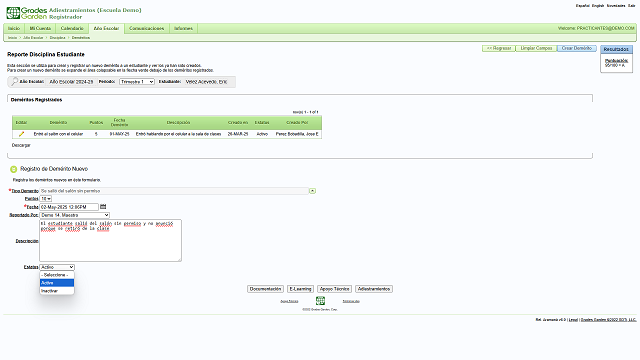Click the pencil edit icon in demerit row
The image size is (640, 360).
(21, 134)
